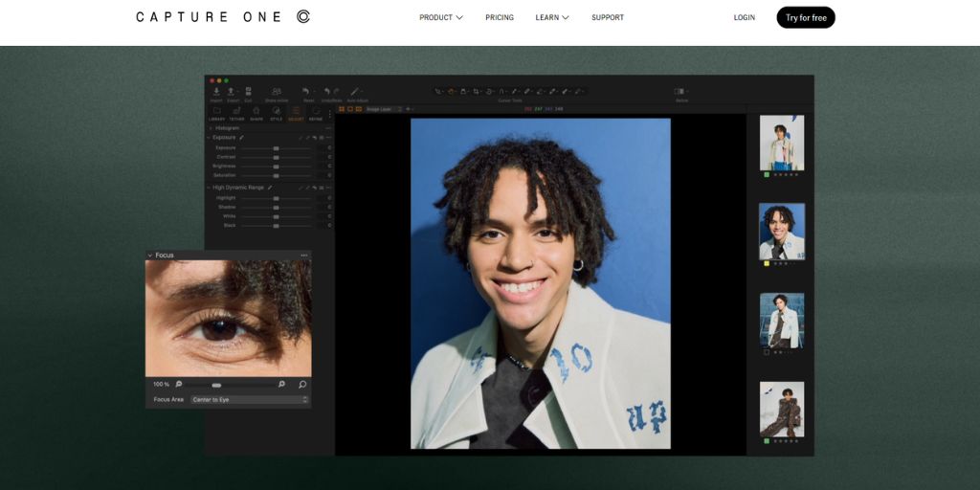The image size is (980, 490).
Task: Expand the Histogram section
Action: tap(210, 128)
